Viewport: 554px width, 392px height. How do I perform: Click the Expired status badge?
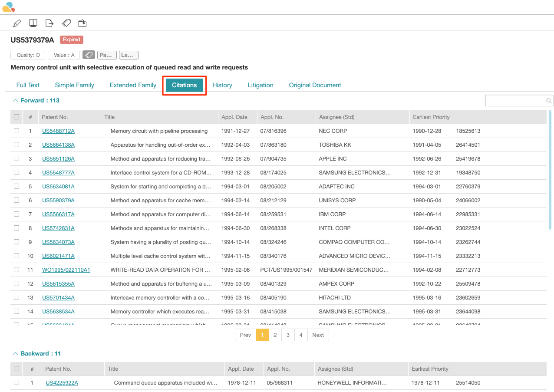(72, 40)
